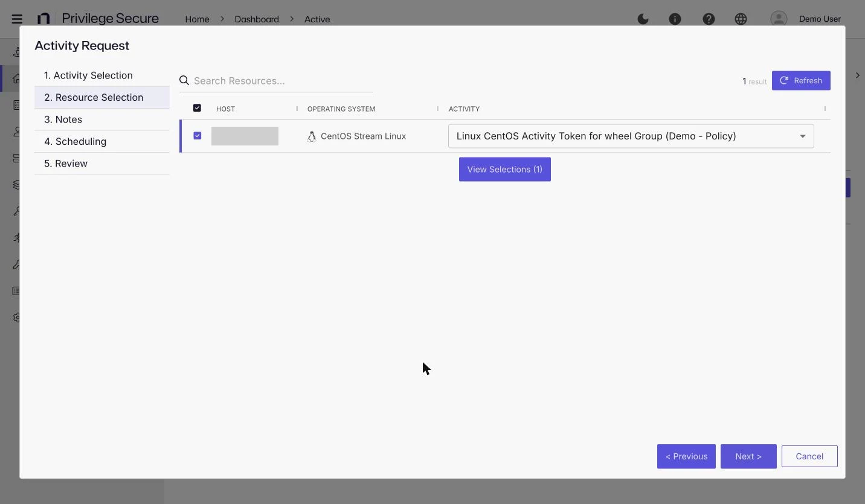Viewport: 865px width, 504px height.
Task: Open the hamburger navigation menu
Action: click(17, 19)
